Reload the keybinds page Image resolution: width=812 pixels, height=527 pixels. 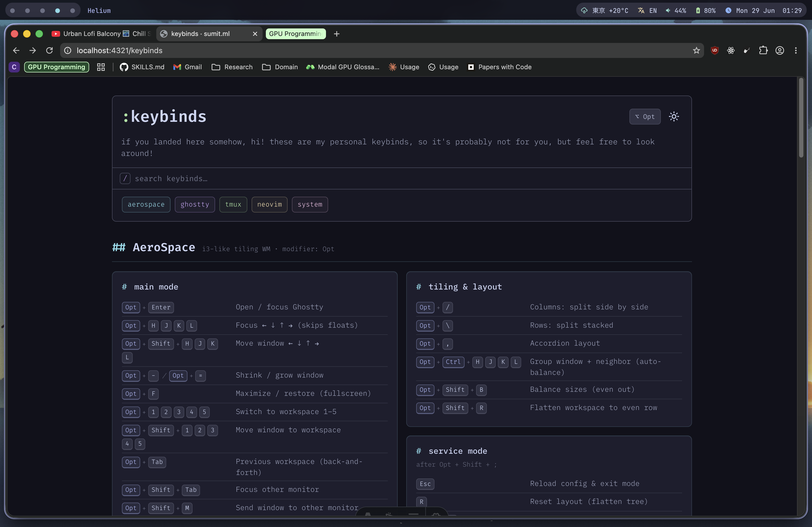(49, 50)
